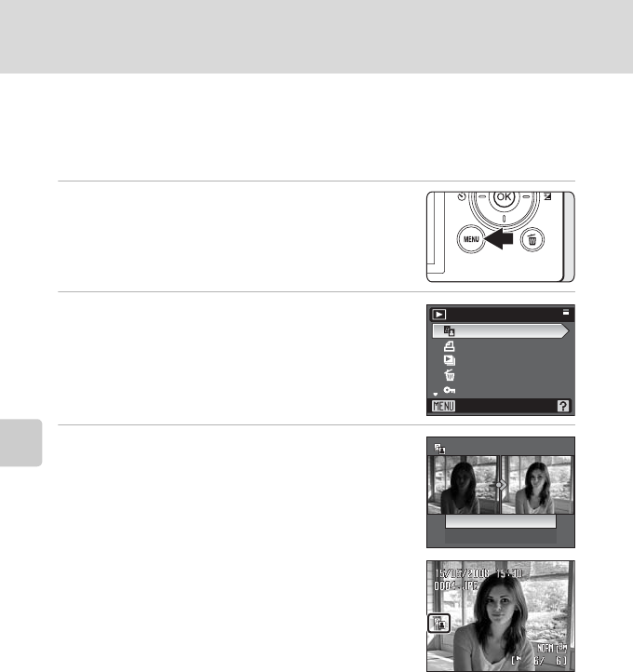Select highlighted D-Lighting item in playback menu
The width and height of the screenshot is (633, 672).
pos(501,331)
